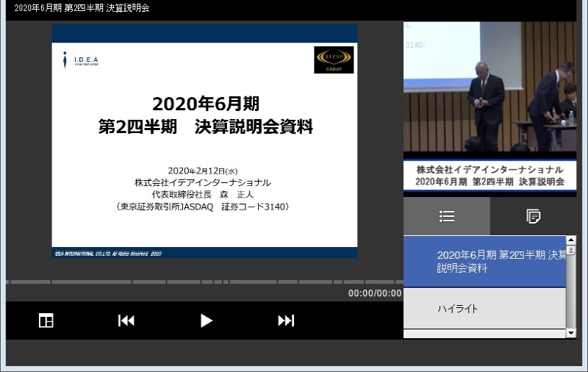Click the presentation slide image
The height and width of the screenshot is (372, 588).
[x=204, y=141]
